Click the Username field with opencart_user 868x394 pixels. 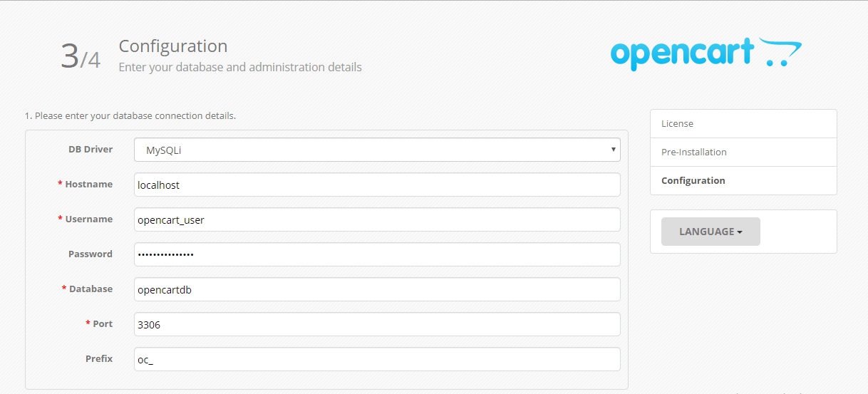coord(377,219)
